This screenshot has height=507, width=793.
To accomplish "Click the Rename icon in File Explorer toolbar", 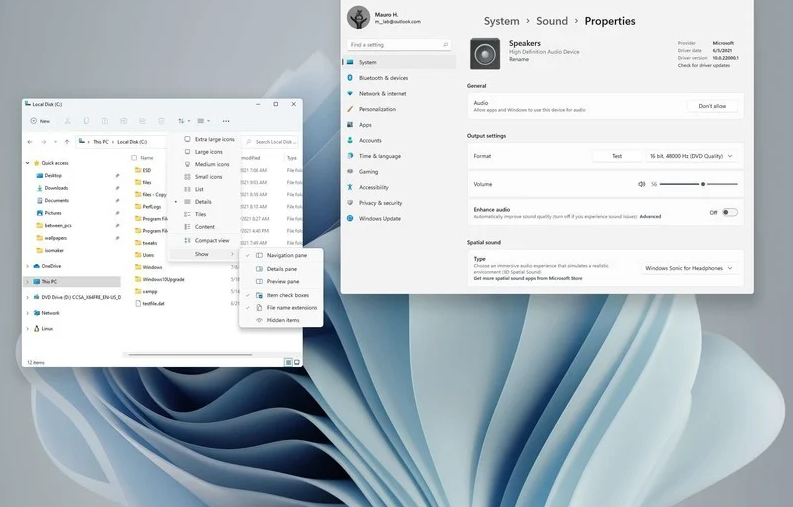I will [123, 121].
